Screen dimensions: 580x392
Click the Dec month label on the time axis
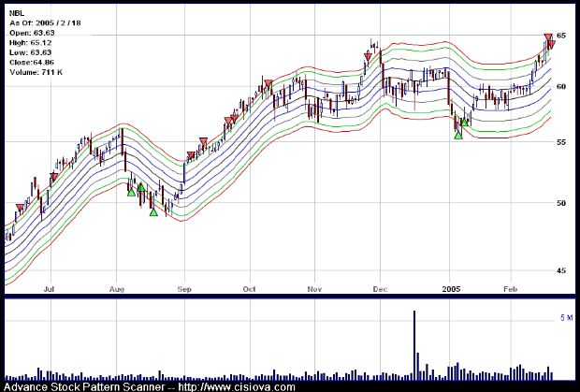pyautogui.click(x=380, y=289)
